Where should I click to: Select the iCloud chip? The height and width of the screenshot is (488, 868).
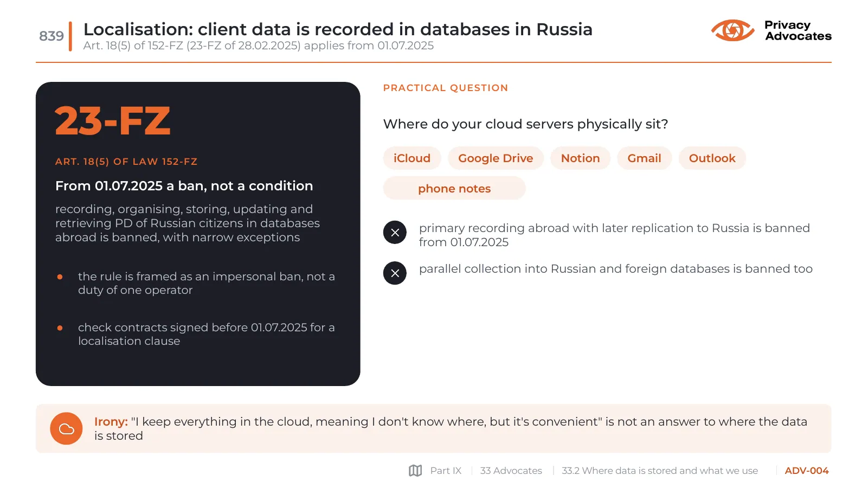tap(412, 158)
